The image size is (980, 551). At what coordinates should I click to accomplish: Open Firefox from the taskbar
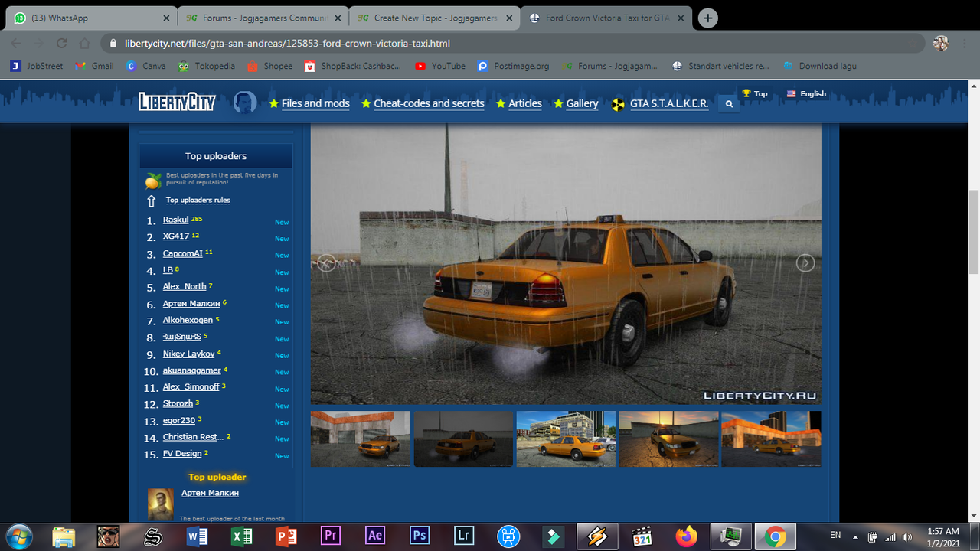[687, 536]
